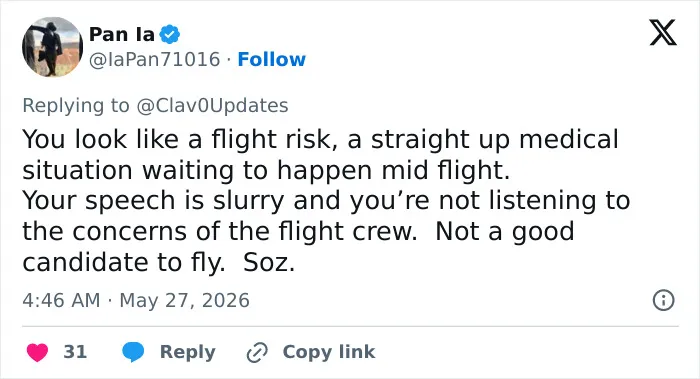This screenshot has height=379, width=700.
Task: Click the word 'Soz.' ending the tweet
Action: [269, 262]
